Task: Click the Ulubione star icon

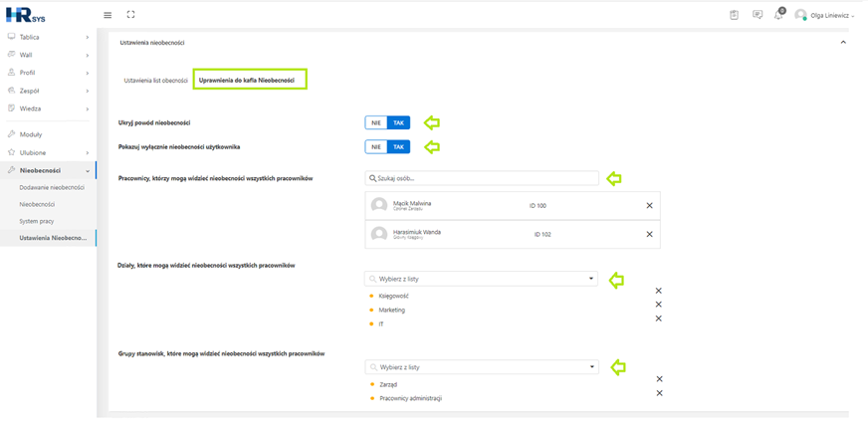Action: (x=11, y=151)
